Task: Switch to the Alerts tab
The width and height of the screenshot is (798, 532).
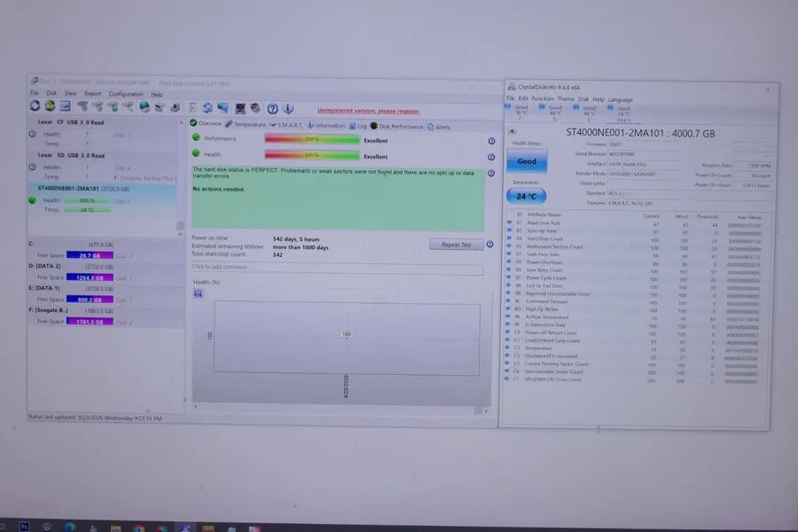Action: coord(439,127)
